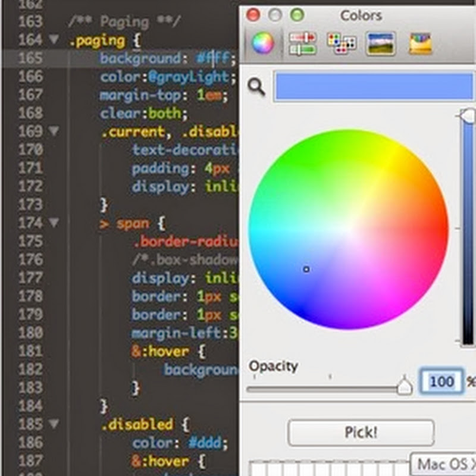This screenshot has height=476, width=476.
Task: Click the selection marker in color wheel
Action: (306, 270)
